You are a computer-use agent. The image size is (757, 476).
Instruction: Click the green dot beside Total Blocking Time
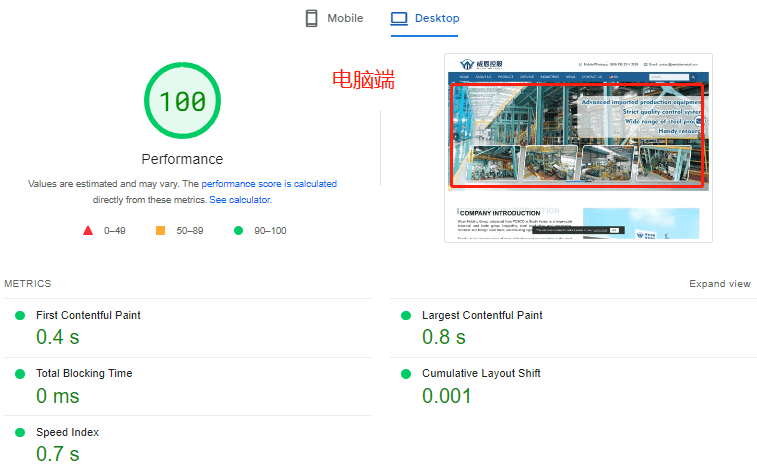20,373
